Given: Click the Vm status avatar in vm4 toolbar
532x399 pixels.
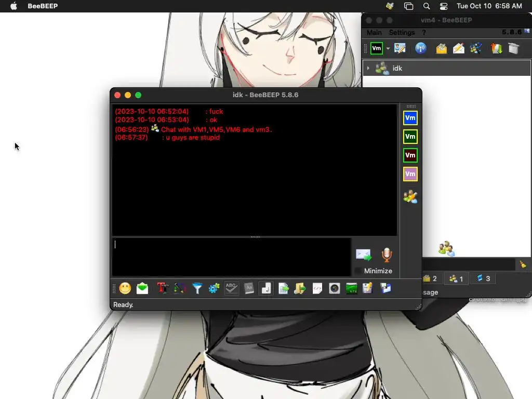Looking at the screenshot, I should pos(377,48).
